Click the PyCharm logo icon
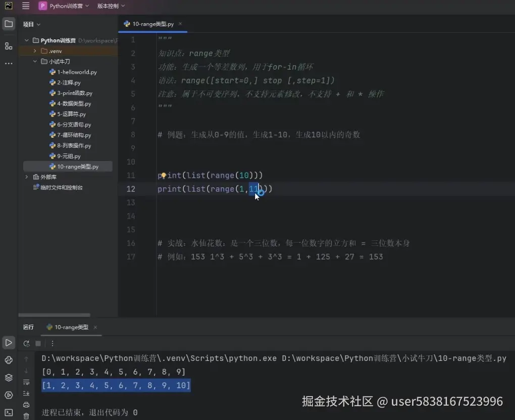The height and width of the screenshot is (420, 515). 9,6
